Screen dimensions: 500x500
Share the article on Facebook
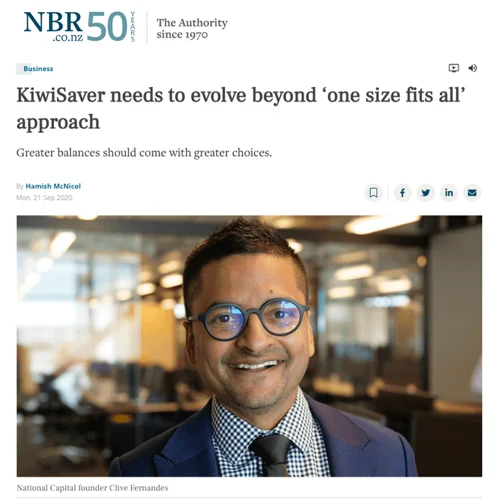coord(402,193)
